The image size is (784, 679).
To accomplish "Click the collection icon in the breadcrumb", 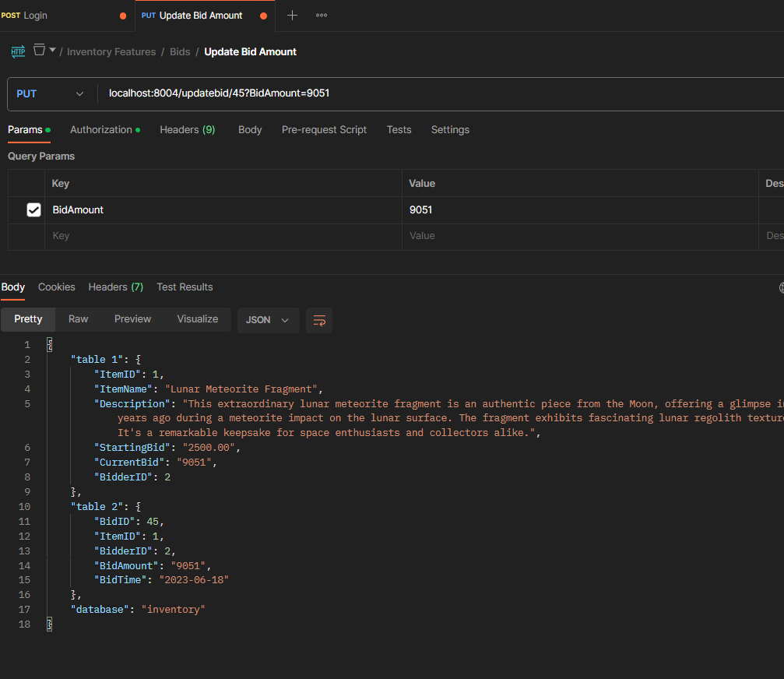I will (x=39, y=51).
